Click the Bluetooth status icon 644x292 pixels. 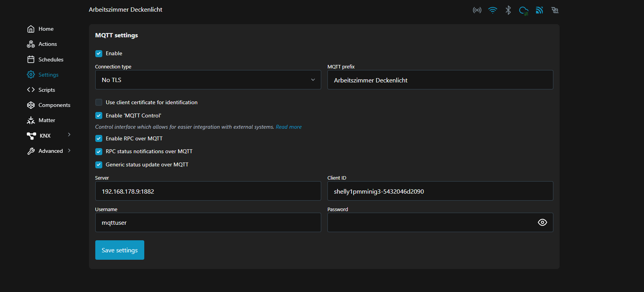click(508, 10)
